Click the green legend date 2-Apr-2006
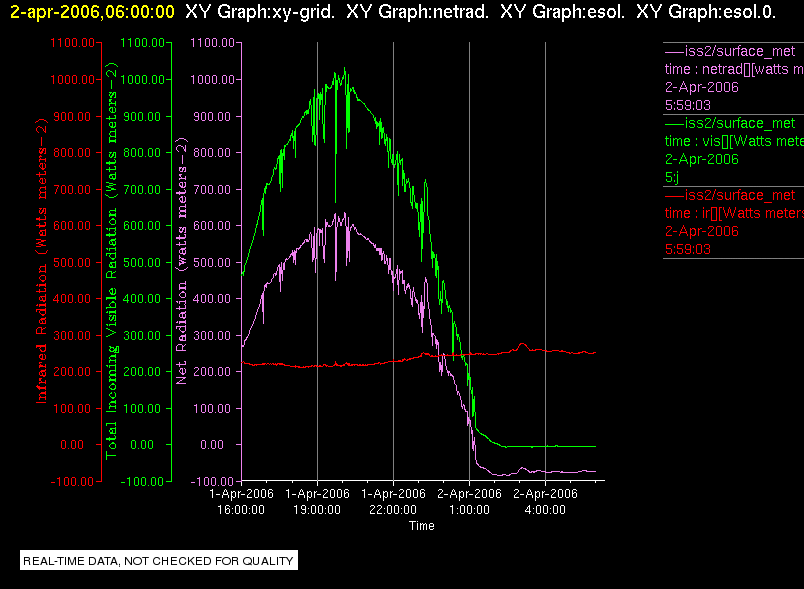 (x=701, y=159)
